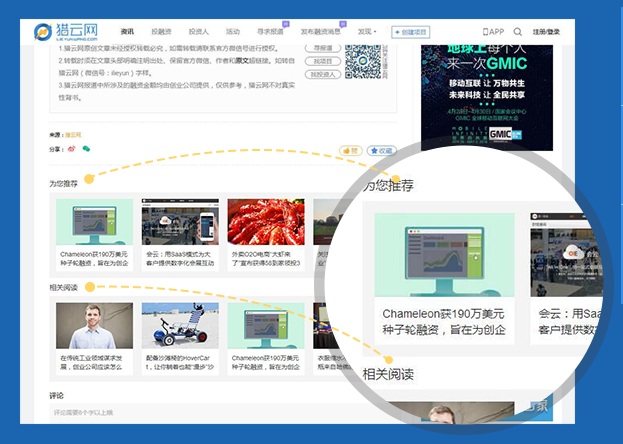Open the search magnifier icon in the header
The height and width of the screenshot is (444, 623).
pos(517,32)
